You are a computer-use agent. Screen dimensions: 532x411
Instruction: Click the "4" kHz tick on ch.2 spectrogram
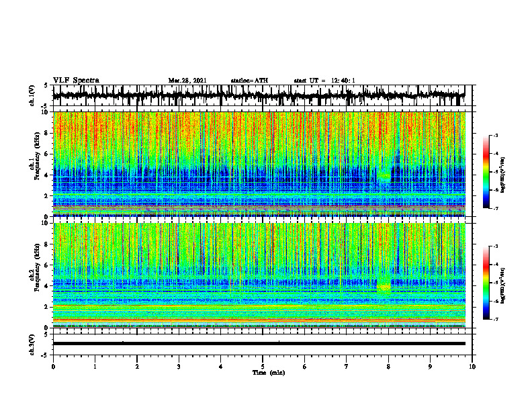[x=47, y=286]
